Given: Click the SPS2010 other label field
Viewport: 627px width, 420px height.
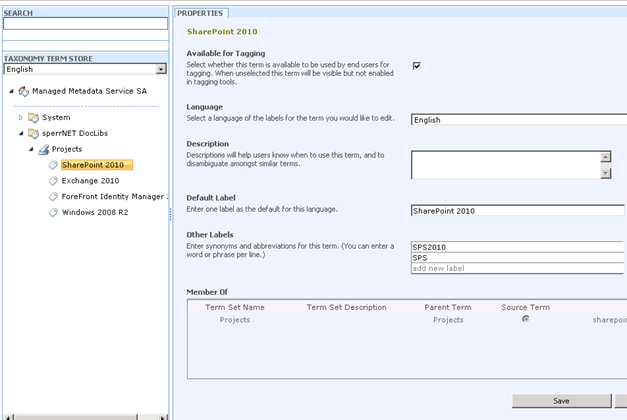Looking at the screenshot, I should point(517,247).
